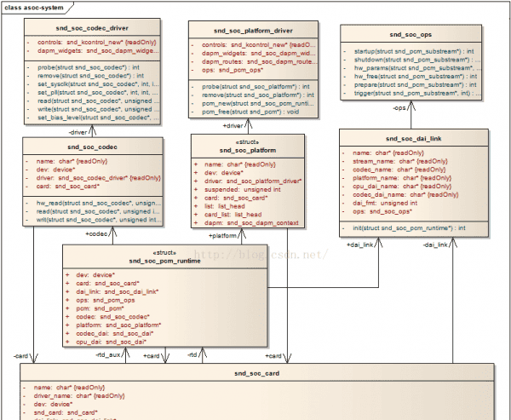Click the 'class asoc-system' diagram frame label
This screenshot has width=511, height=420.
35,6
